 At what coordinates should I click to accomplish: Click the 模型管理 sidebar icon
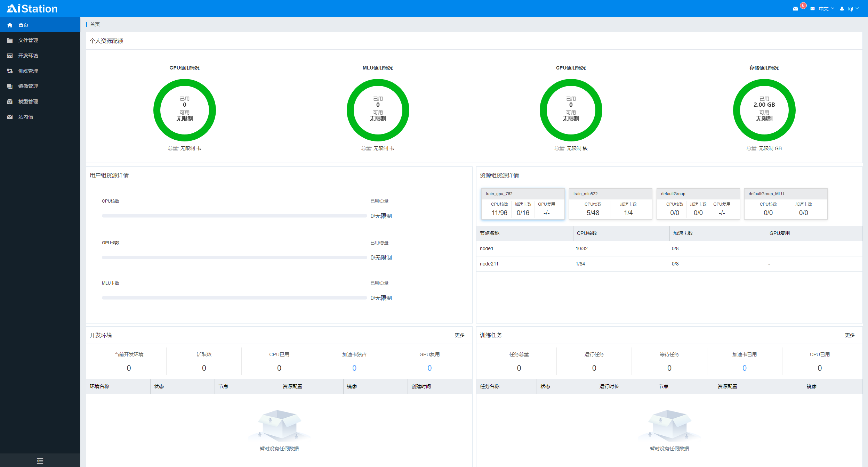click(x=10, y=101)
